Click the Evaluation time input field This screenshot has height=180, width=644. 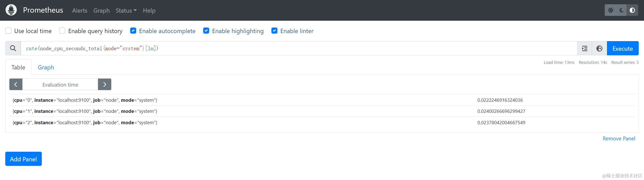tap(60, 85)
